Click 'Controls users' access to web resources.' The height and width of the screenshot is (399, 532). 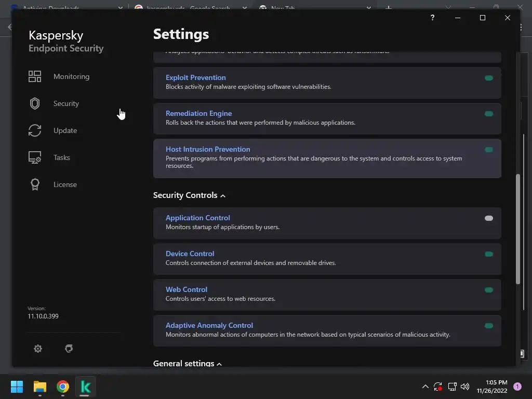coord(220,299)
